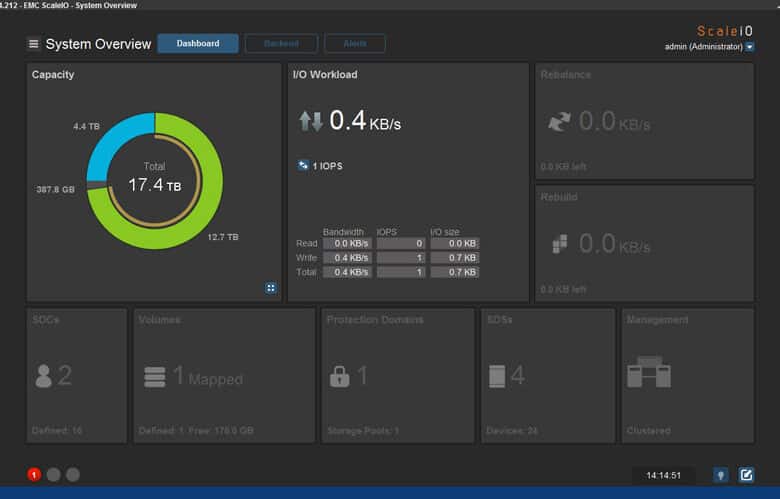
Task: Click the SDSs server icon
Action: pyautogui.click(x=497, y=376)
